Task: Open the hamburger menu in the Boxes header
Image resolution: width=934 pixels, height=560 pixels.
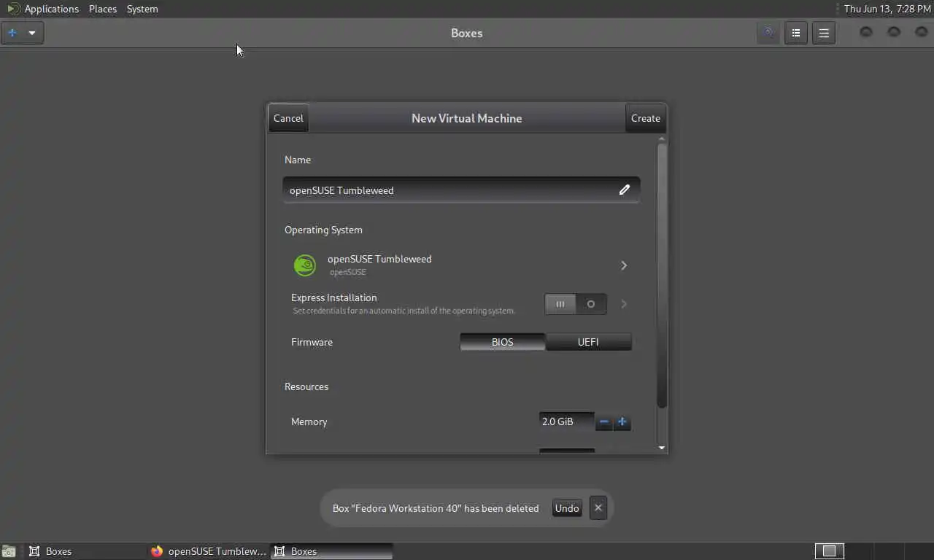Action: click(x=824, y=33)
